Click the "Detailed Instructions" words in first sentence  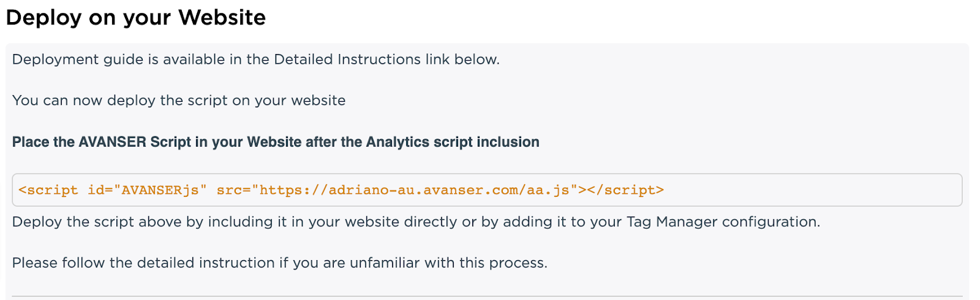(x=347, y=60)
